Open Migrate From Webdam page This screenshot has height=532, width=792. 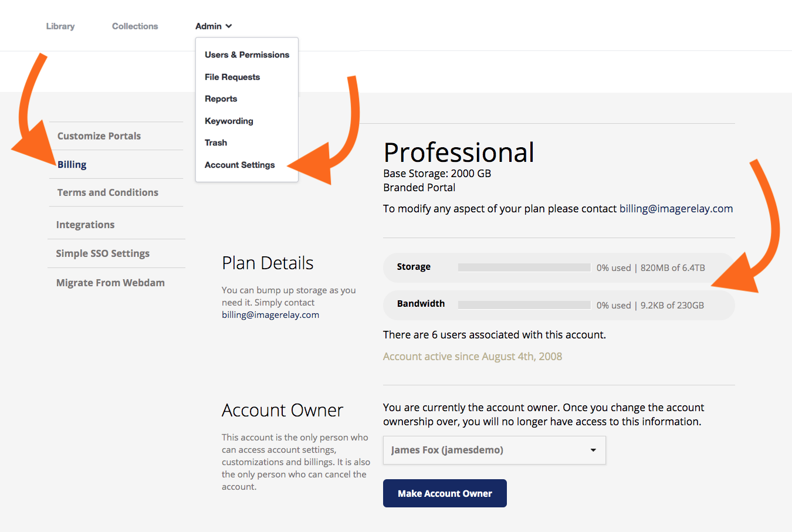[x=110, y=283]
